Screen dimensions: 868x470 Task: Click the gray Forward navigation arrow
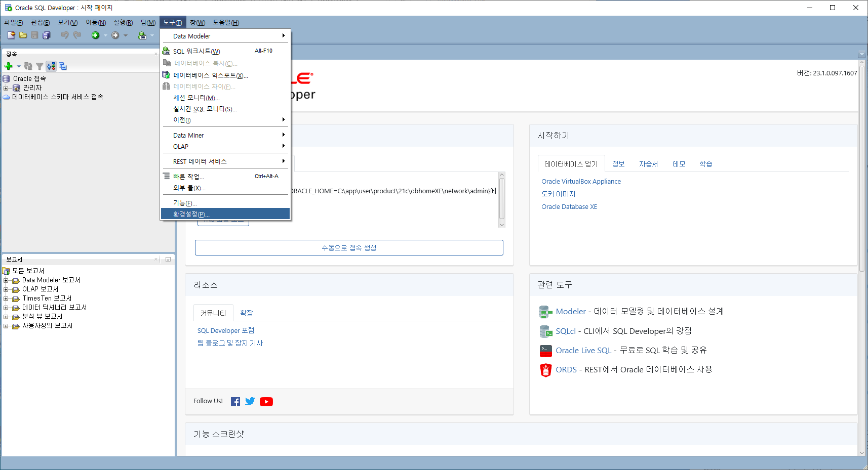coord(115,35)
